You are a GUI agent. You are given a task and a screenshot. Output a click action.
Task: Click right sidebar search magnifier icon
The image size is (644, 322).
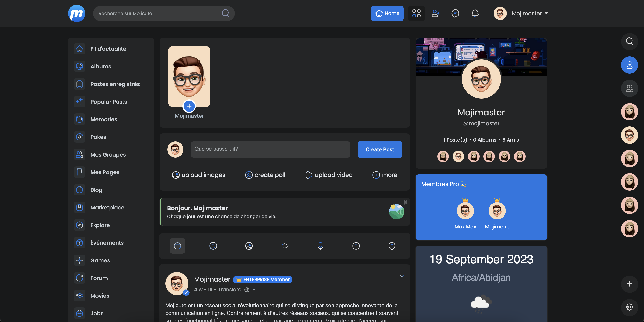click(x=629, y=41)
